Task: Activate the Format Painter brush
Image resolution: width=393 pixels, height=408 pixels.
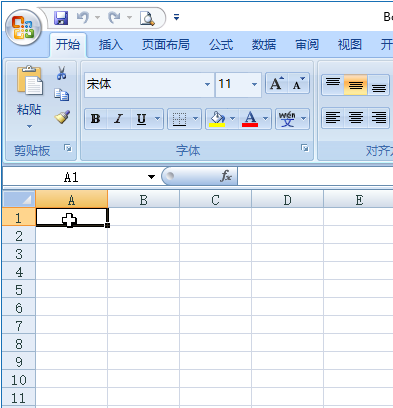Action: [62, 117]
